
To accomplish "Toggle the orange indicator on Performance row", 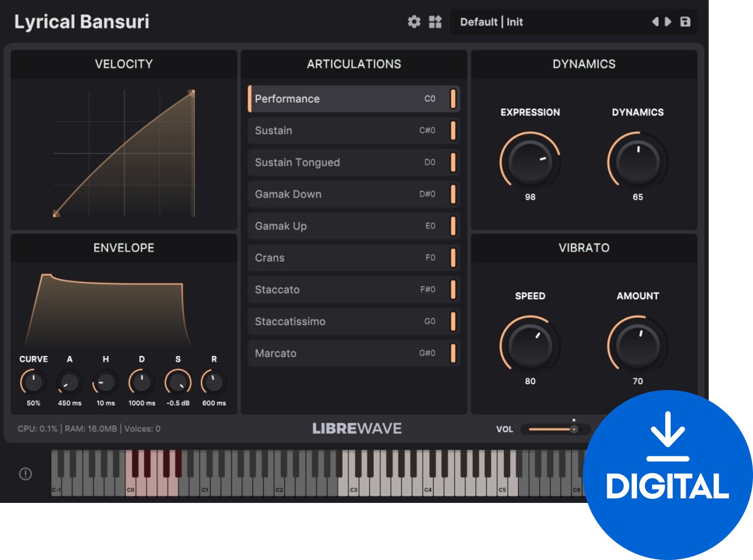I will [453, 99].
